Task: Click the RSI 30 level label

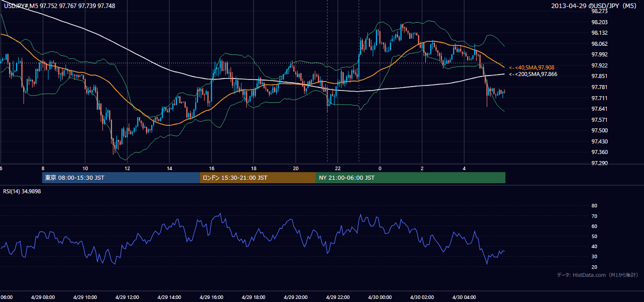Action: (x=594, y=257)
